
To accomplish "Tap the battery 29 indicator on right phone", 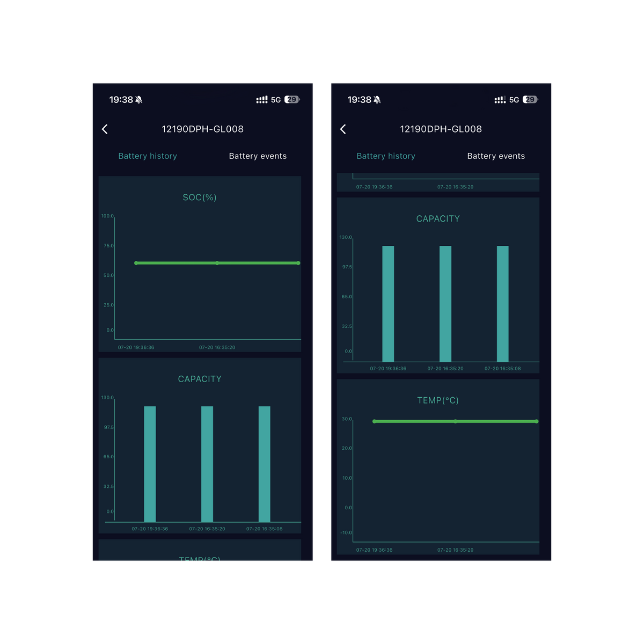I will click(530, 100).
